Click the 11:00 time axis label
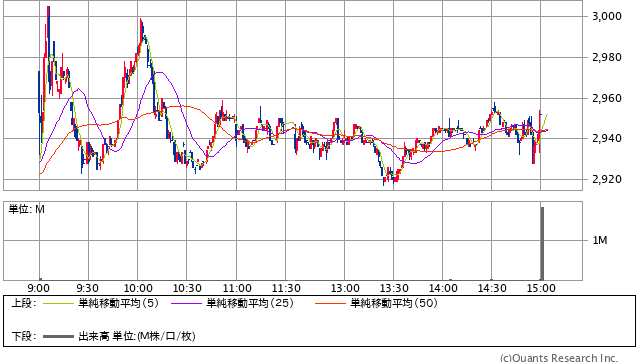638x362 pixels. pyautogui.click(x=237, y=288)
